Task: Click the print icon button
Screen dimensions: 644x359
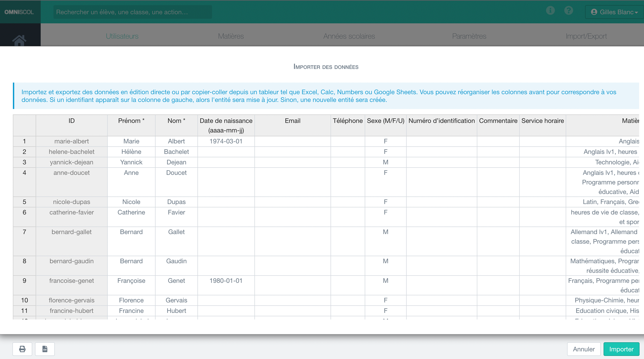Action: pyautogui.click(x=22, y=349)
